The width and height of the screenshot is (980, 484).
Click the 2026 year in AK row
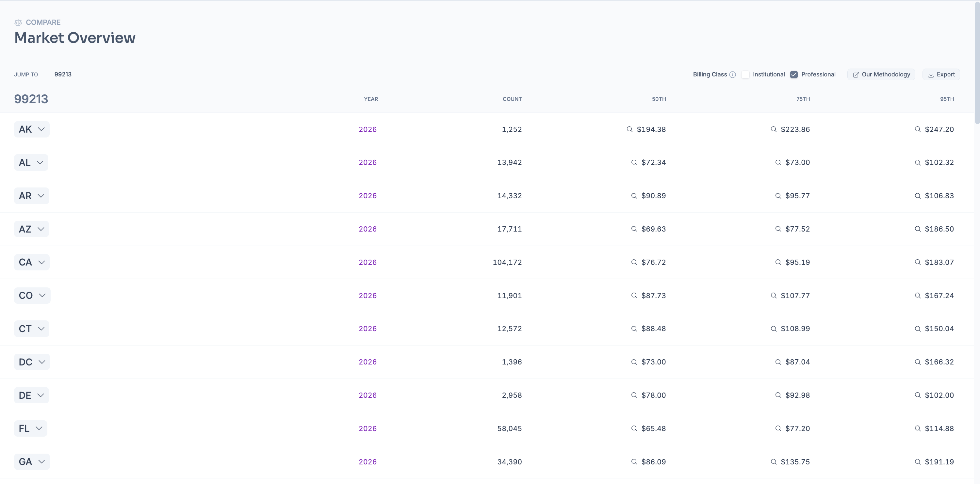pos(367,129)
